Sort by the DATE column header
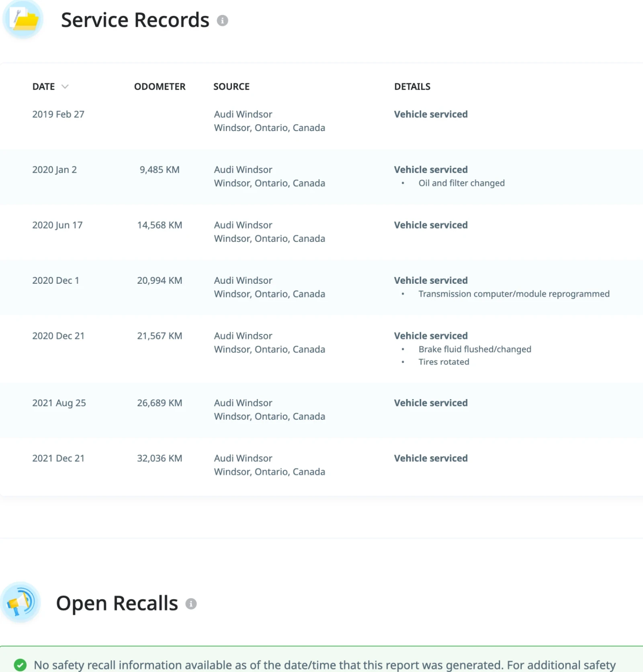 click(x=43, y=86)
